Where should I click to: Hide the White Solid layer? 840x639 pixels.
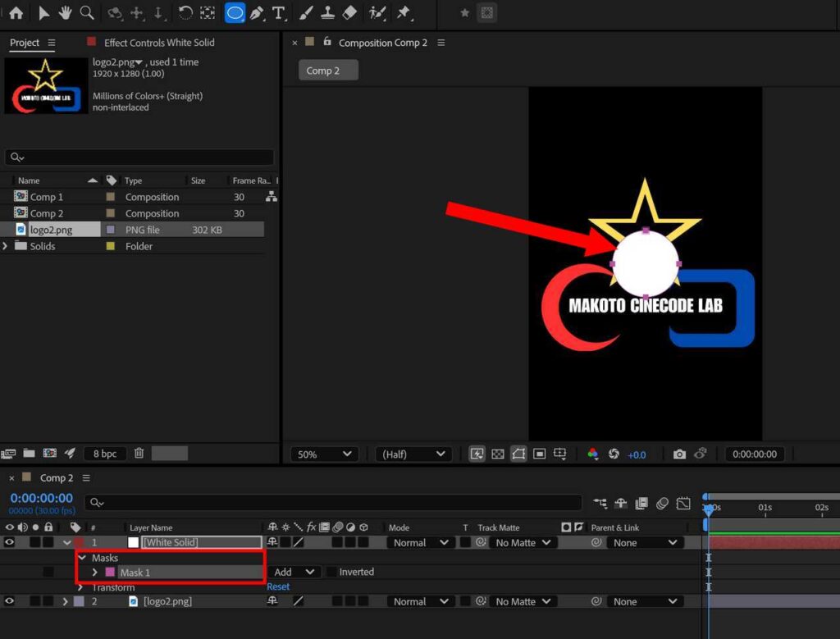(9, 542)
